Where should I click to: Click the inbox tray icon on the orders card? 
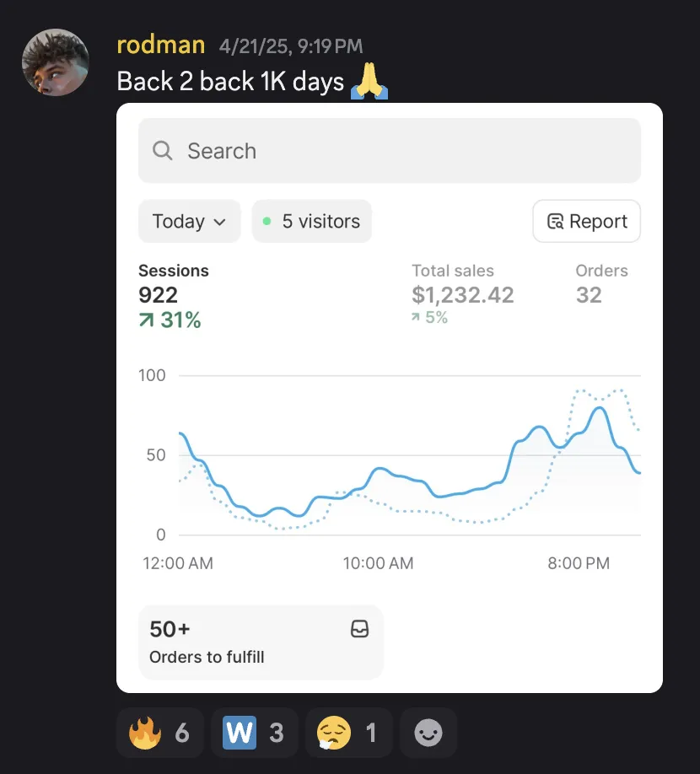pos(359,629)
